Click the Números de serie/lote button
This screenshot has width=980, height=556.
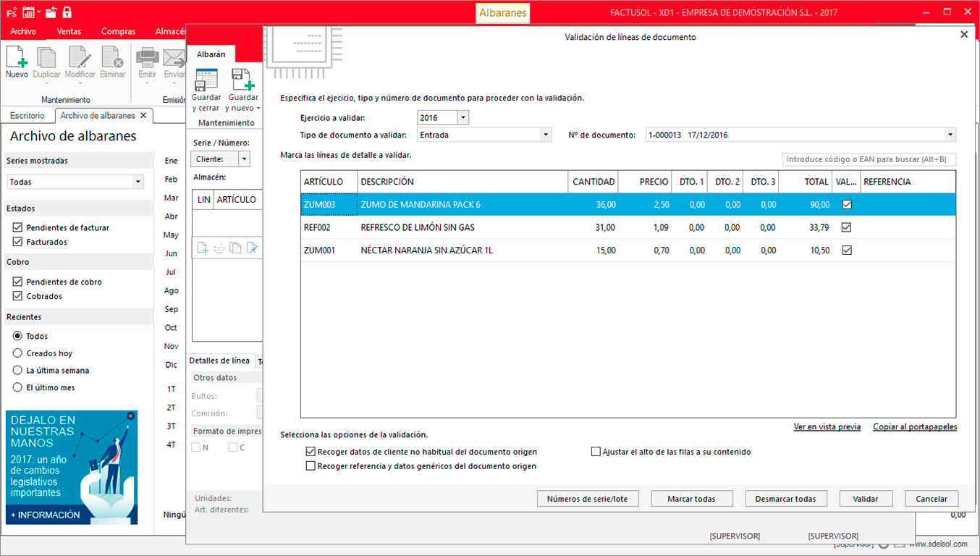[x=588, y=499]
